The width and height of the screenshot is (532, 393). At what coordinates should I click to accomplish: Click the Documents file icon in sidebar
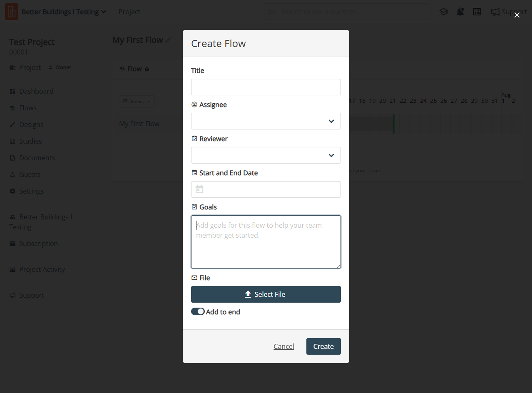[12, 158]
